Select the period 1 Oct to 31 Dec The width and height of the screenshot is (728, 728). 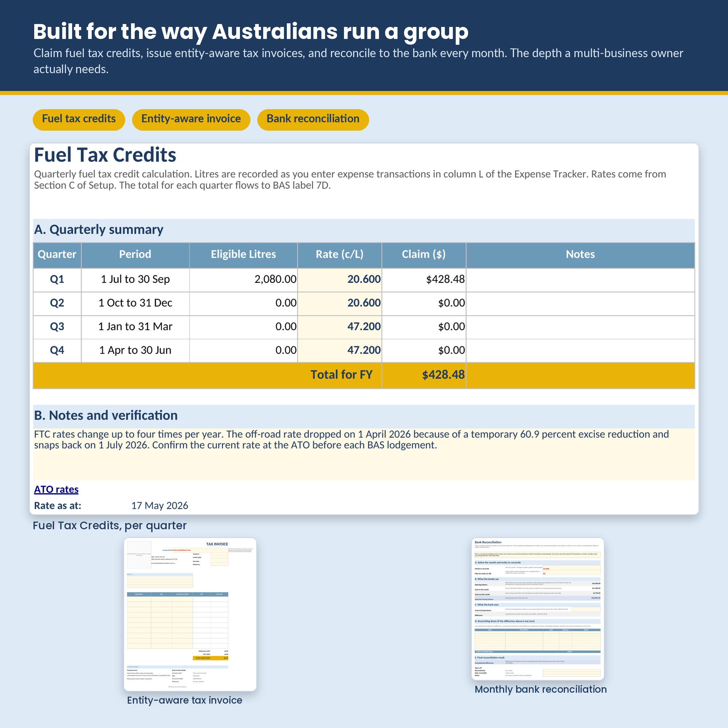point(135,303)
